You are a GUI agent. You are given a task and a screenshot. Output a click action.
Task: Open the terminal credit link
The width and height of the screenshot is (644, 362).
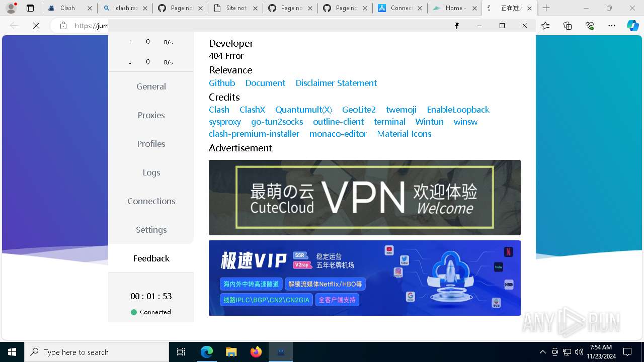click(x=389, y=122)
